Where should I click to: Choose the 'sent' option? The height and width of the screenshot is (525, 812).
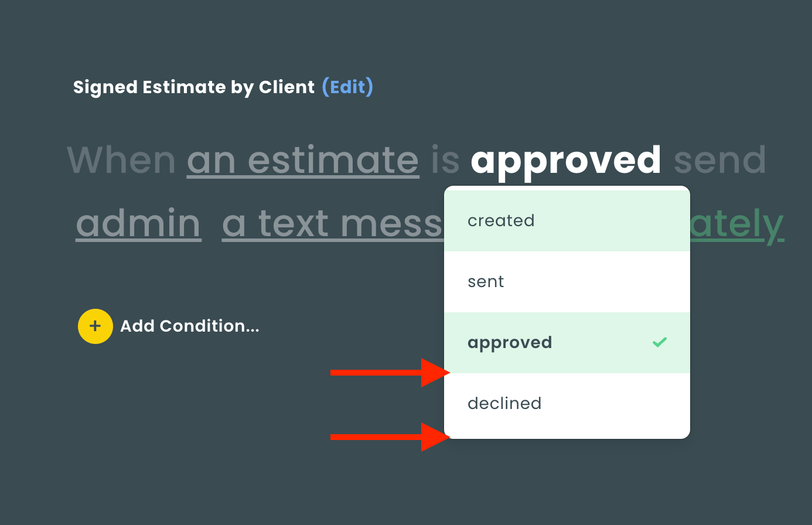point(567,282)
